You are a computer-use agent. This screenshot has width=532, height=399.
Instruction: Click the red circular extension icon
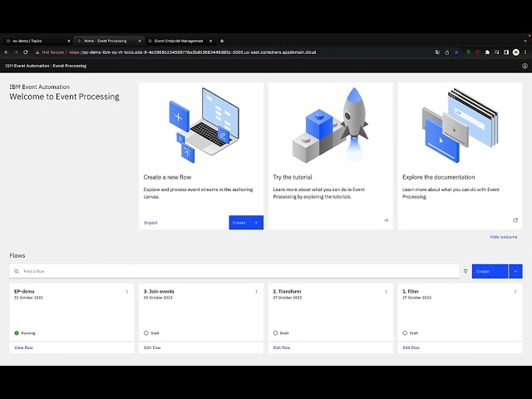click(x=478, y=52)
